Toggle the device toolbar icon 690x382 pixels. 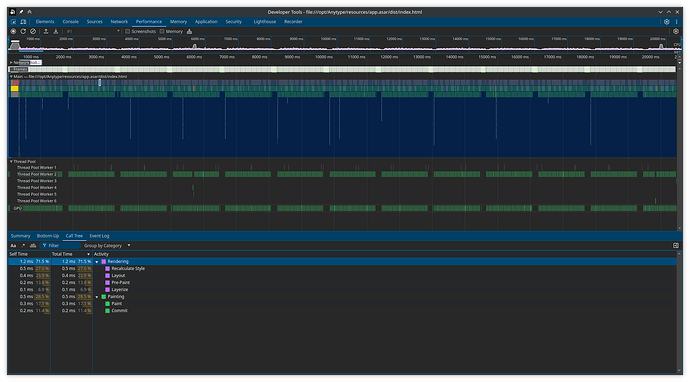click(23, 22)
